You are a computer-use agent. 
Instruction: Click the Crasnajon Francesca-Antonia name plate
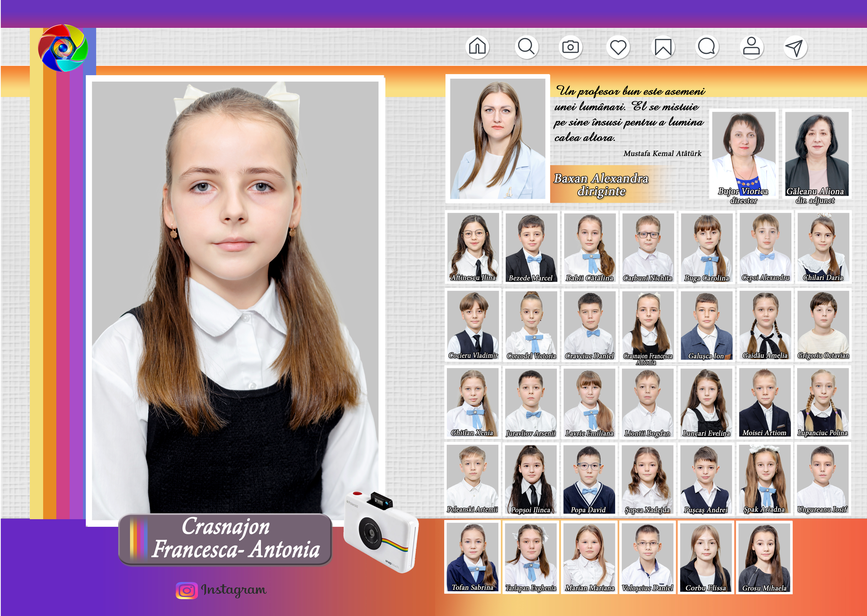(x=225, y=539)
